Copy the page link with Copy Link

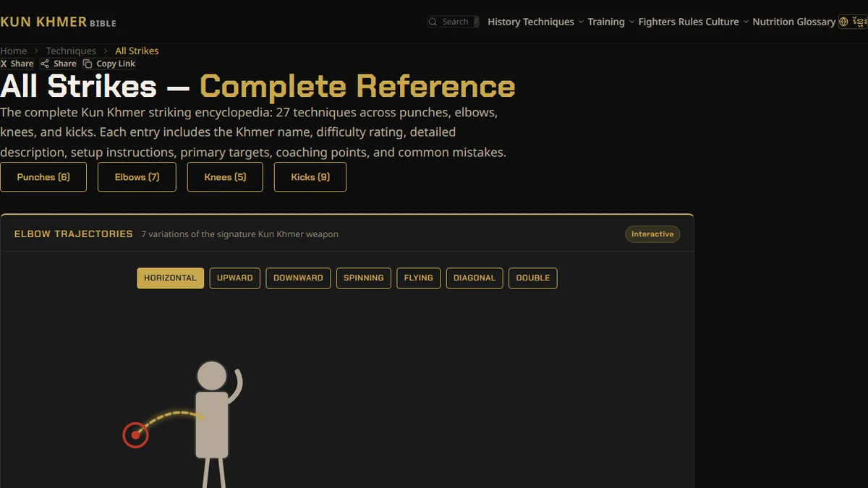[109, 64]
